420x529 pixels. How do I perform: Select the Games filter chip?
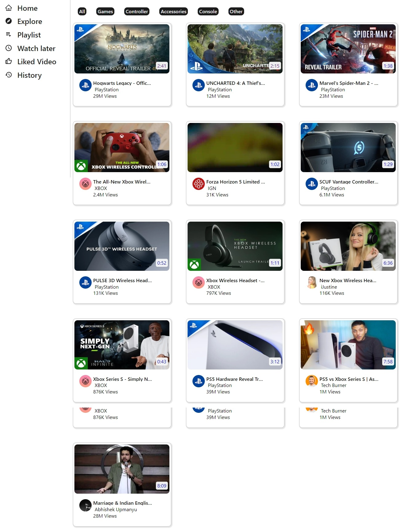tap(105, 11)
